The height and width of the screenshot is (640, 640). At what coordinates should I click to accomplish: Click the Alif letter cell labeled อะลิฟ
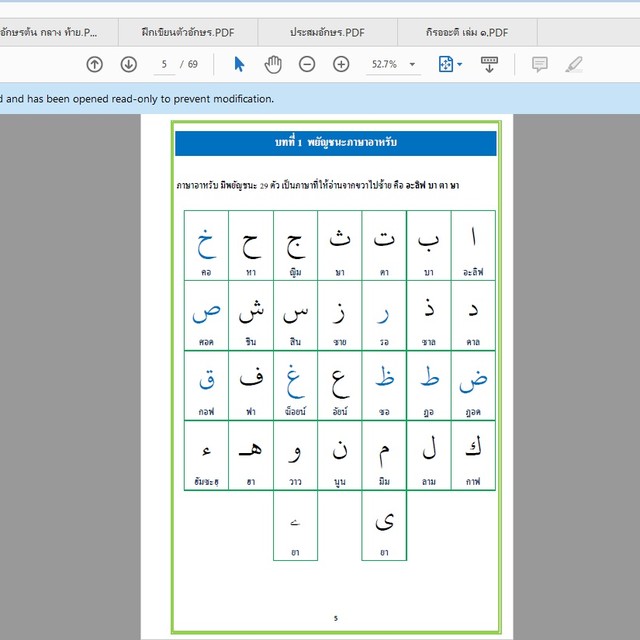click(474, 245)
